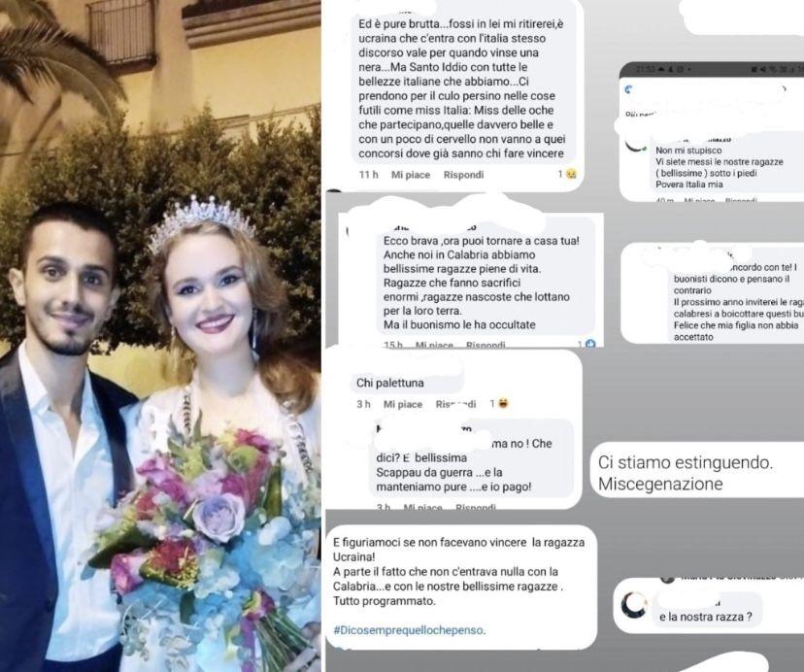This screenshot has width=804, height=672.
Task: Click 'Mi piace' under the 11 h comment
Action: (411, 175)
